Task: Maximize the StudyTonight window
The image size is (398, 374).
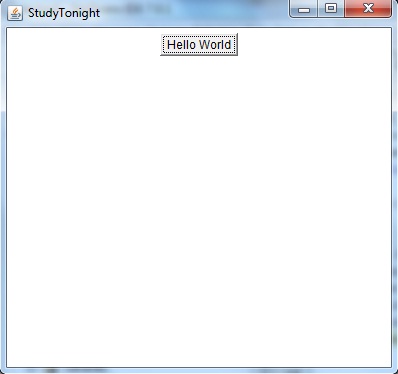Action: pos(331,8)
